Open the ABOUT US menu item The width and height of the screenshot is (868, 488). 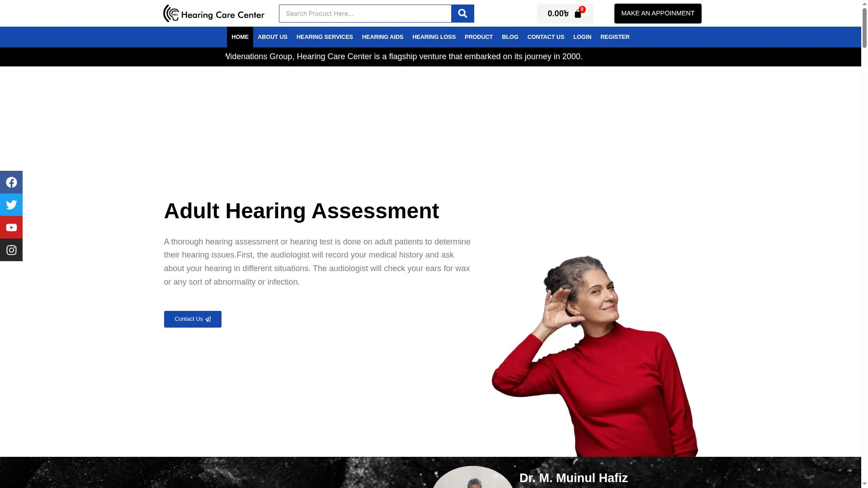(x=273, y=37)
